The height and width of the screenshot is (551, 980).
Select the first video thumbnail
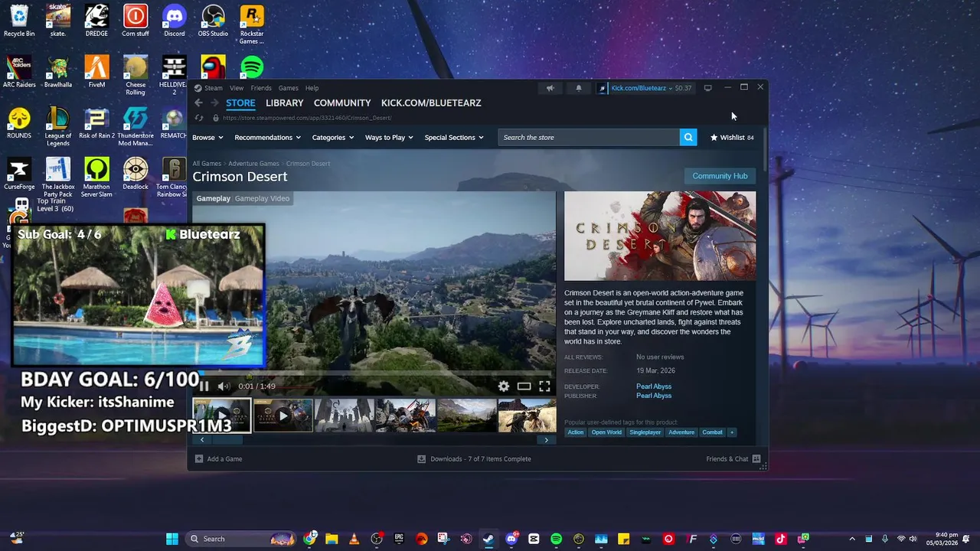pos(222,416)
